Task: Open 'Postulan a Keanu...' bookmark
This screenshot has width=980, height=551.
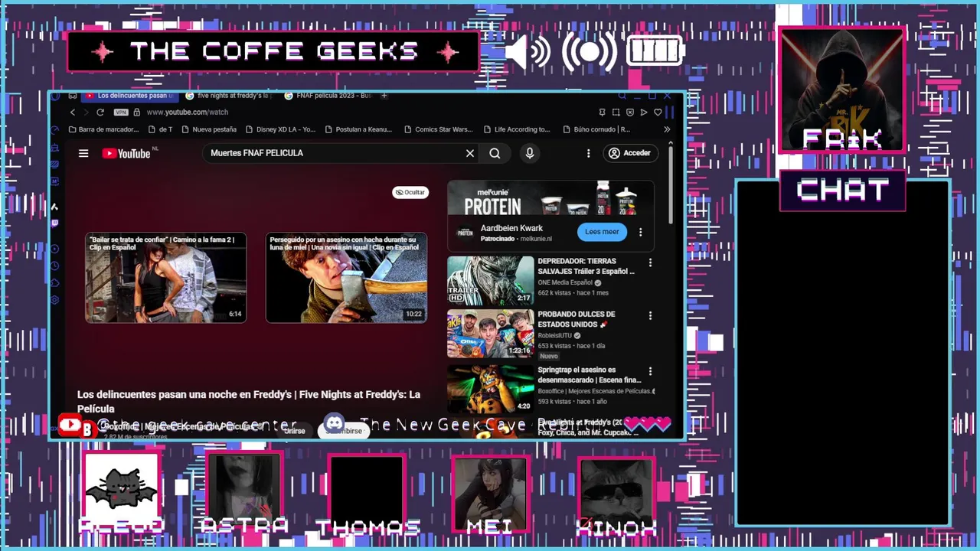Action: coord(360,129)
